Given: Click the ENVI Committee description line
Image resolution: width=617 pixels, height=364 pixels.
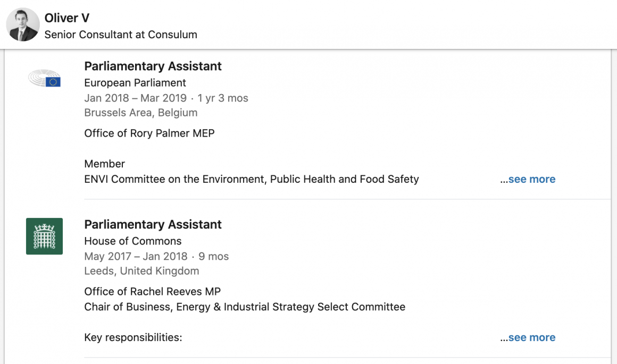Looking at the screenshot, I should pyautogui.click(x=252, y=180).
